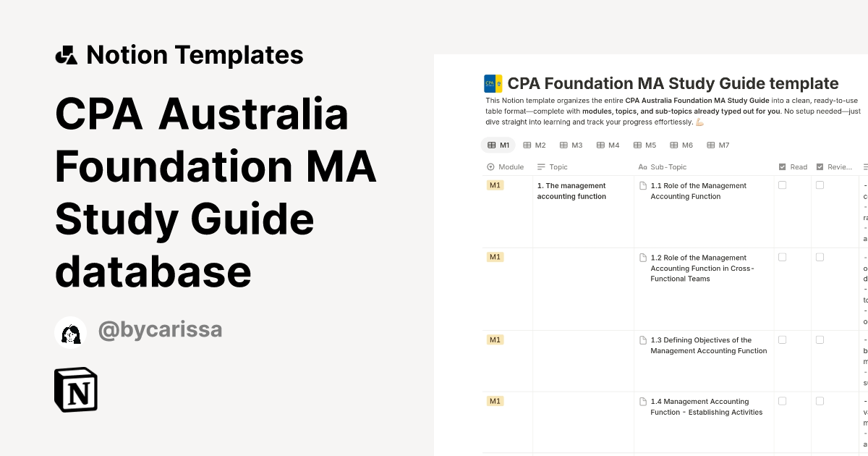Open the @bycarissa profile link

[x=161, y=329]
